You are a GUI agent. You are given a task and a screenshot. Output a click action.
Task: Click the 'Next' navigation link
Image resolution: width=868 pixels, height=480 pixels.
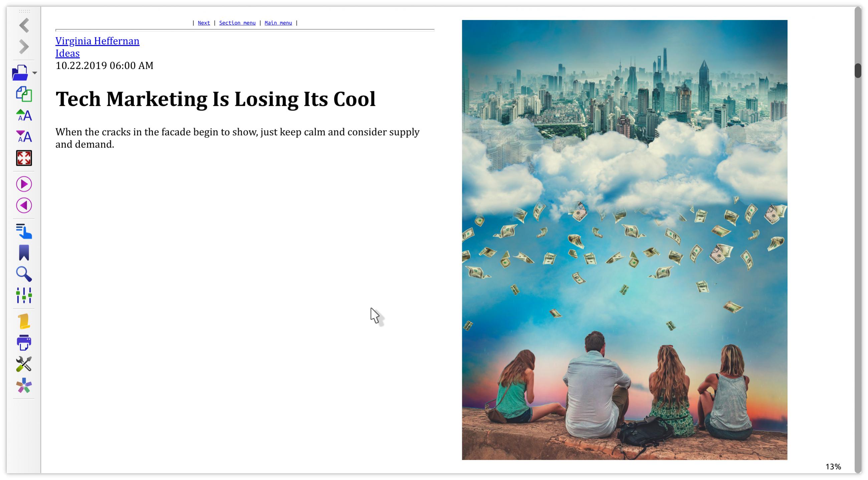coord(204,23)
